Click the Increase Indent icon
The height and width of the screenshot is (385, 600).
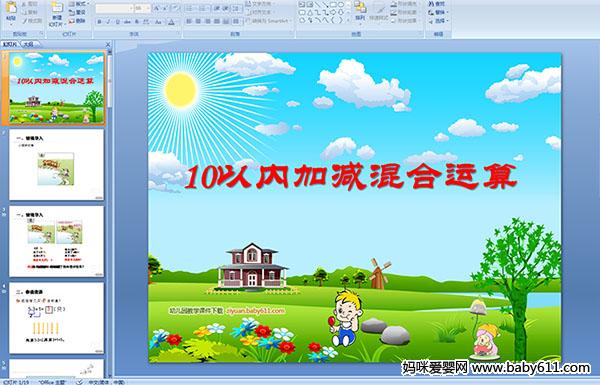226,8
